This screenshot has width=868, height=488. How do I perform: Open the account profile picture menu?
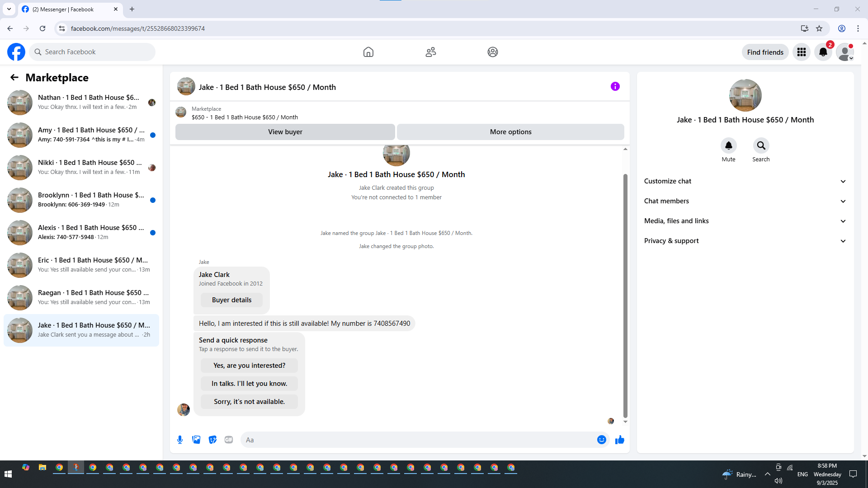(845, 52)
